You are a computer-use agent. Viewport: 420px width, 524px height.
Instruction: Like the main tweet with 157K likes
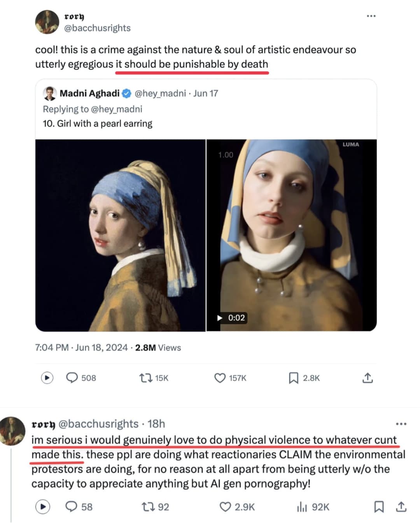[220, 378]
